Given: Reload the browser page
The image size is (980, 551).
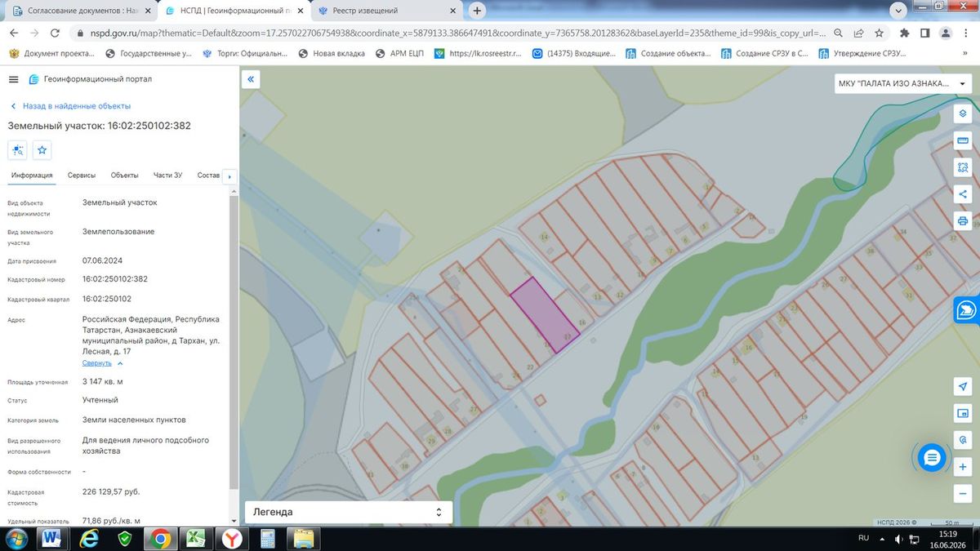Looking at the screenshot, I should [55, 33].
